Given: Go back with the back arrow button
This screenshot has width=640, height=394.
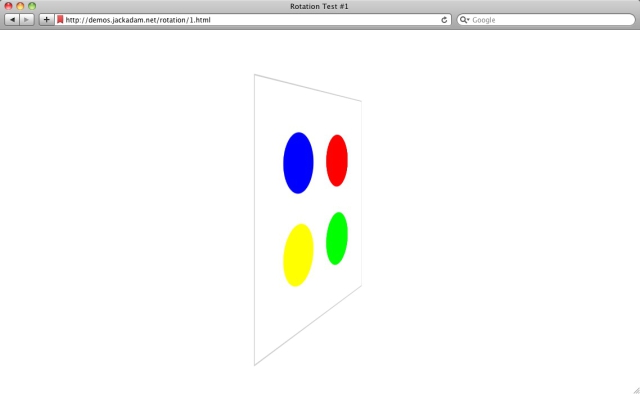Looking at the screenshot, I should pyautogui.click(x=12, y=20).
